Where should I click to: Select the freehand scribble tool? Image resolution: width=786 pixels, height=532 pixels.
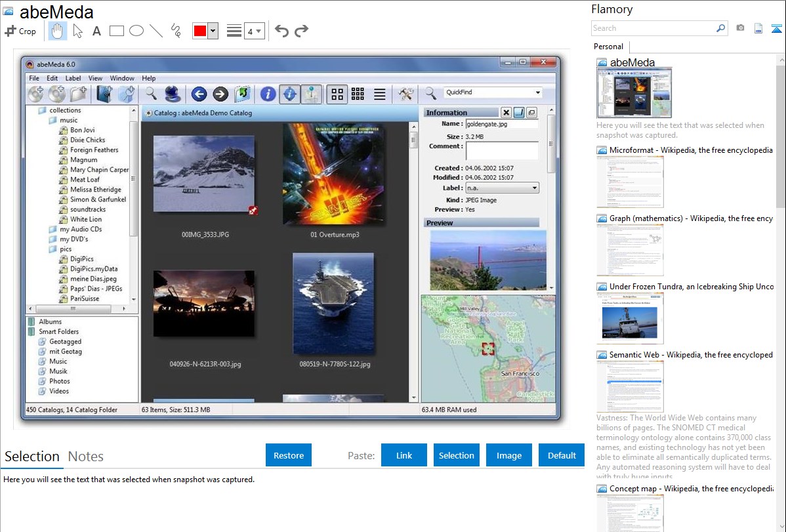(176, 31)
